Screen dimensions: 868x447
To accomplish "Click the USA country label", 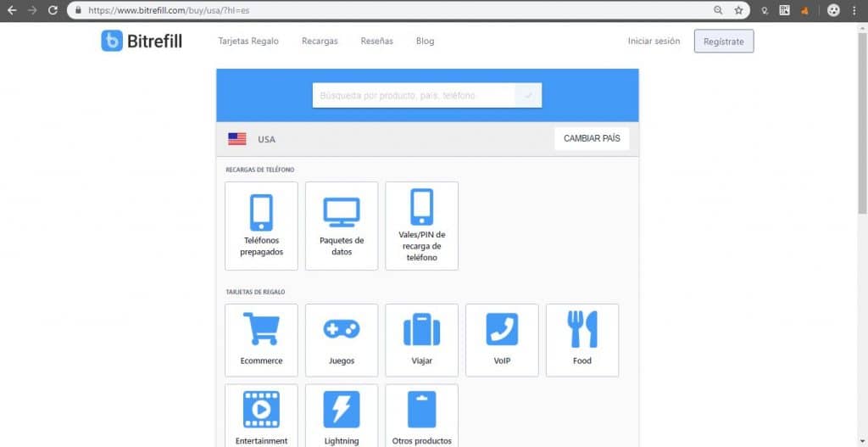I will click(266, 140).
